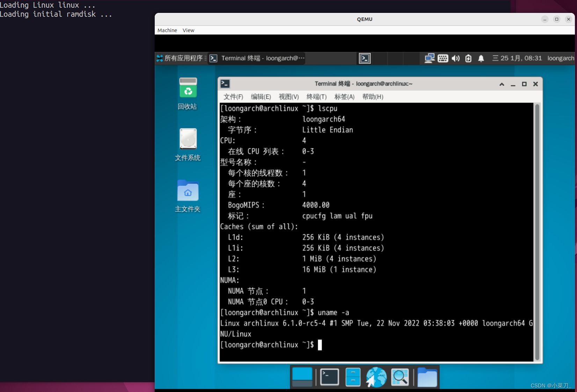Click the Terminal vertical scrollbar
This screenshot has width=577, height=392.
click(x=537, y=232)
